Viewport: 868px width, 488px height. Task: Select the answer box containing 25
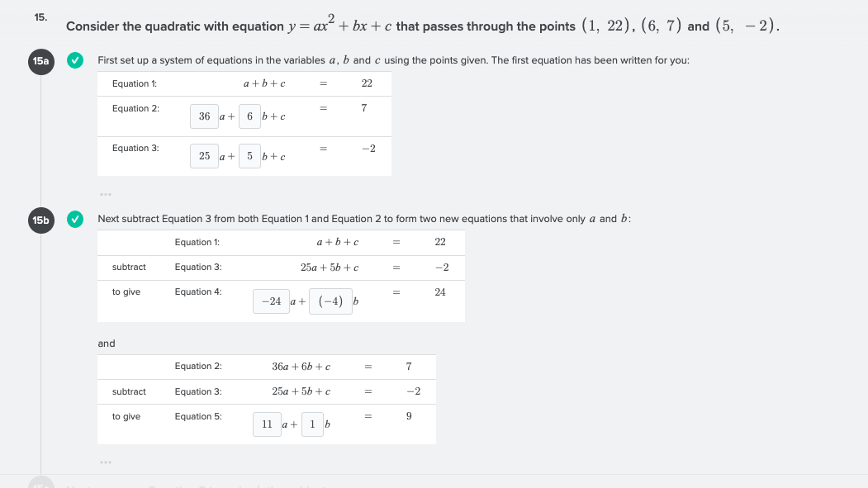[x=204, y=156]
